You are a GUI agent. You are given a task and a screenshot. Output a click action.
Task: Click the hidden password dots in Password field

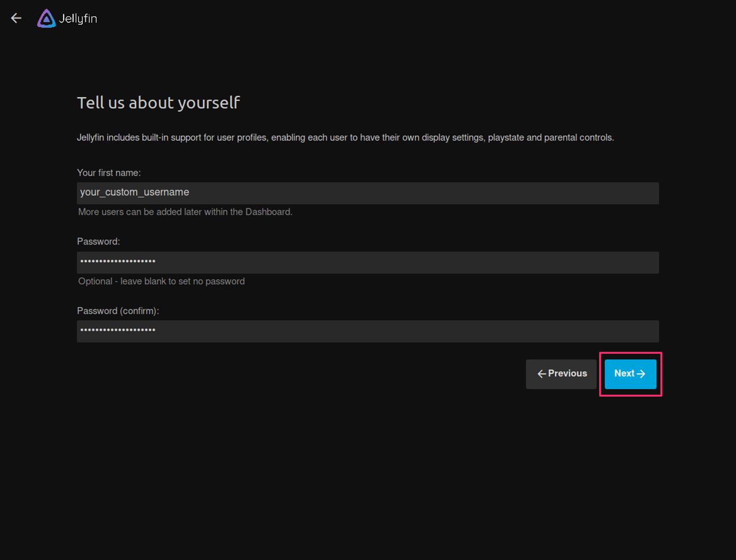click(x=117, y=261)
